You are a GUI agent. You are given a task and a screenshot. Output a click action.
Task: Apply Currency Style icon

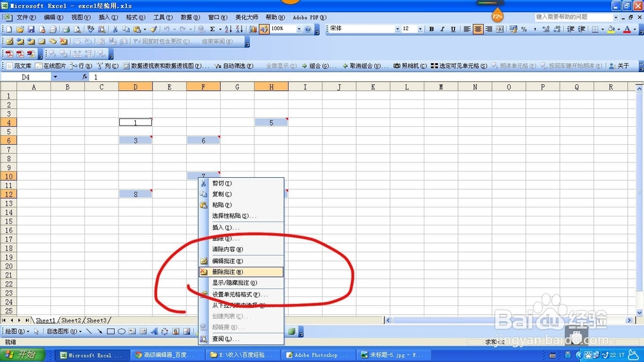513,29
